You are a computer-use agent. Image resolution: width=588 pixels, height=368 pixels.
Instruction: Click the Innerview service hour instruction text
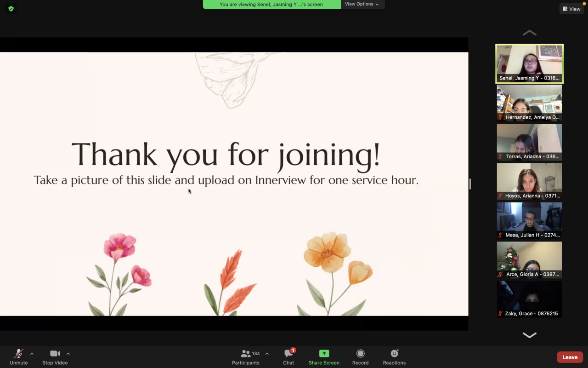(226, 180)
